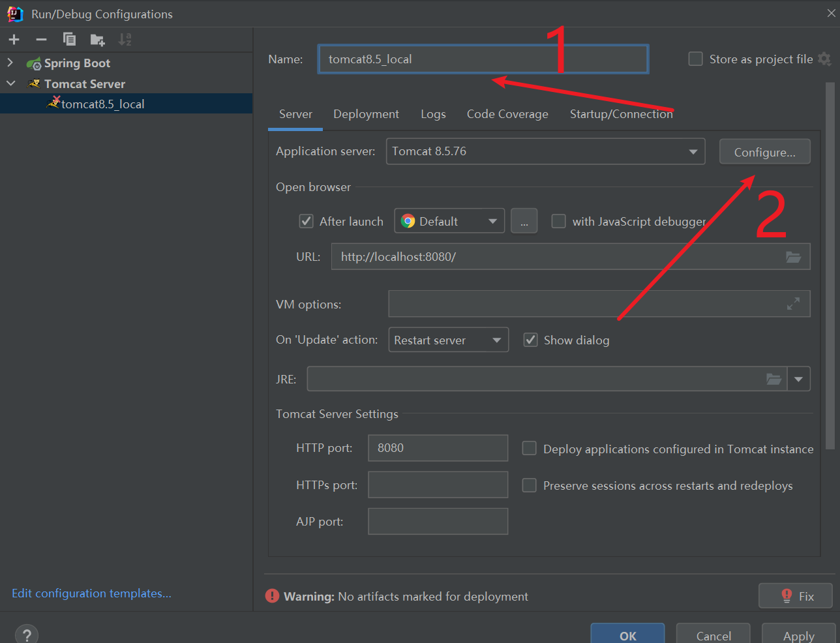
Task: Click the HTTPs port input field
Action: pyautogui.click(x=438, y=485)
